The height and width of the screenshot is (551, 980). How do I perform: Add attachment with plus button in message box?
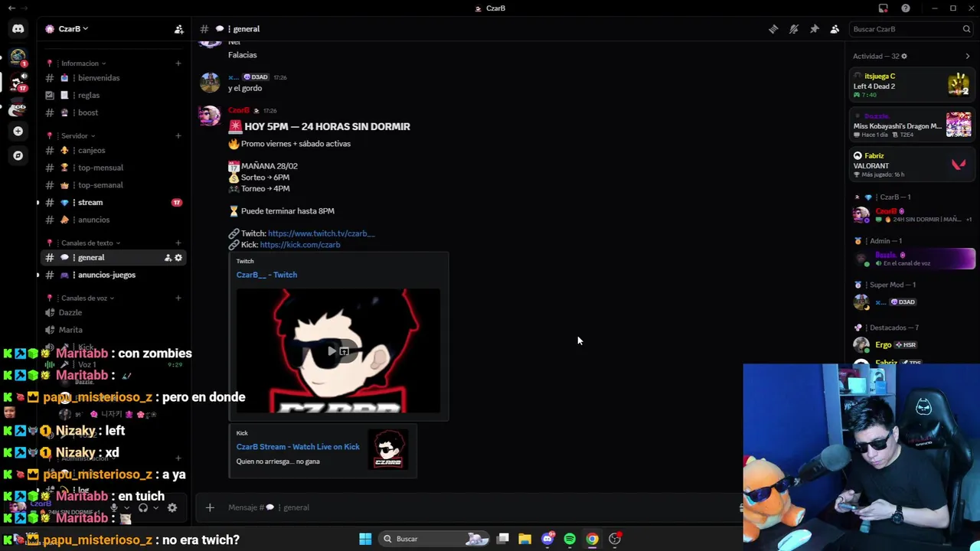(x=210, y=507)
